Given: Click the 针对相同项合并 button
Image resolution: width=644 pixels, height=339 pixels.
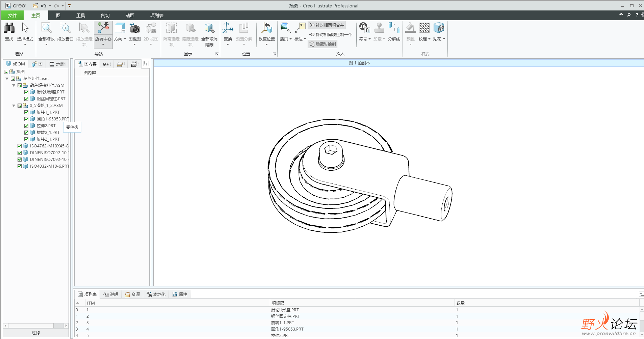Looking at the screenshot, I should pyautogui.click(x=327, y=25).
